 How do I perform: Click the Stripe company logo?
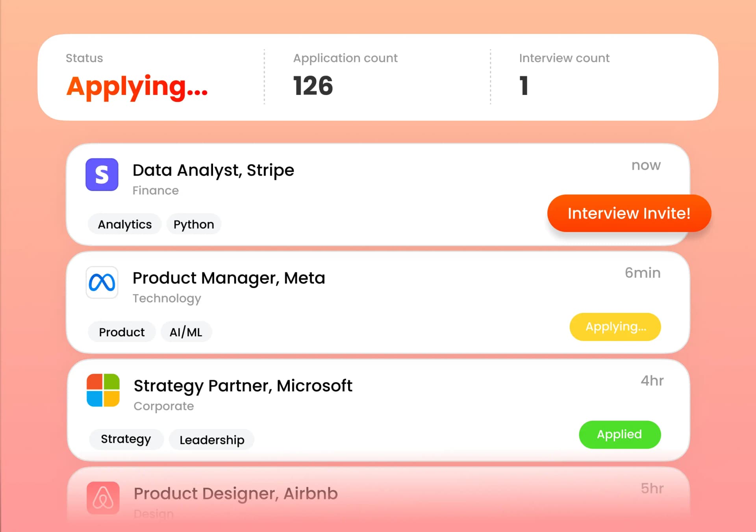point(102,174)
